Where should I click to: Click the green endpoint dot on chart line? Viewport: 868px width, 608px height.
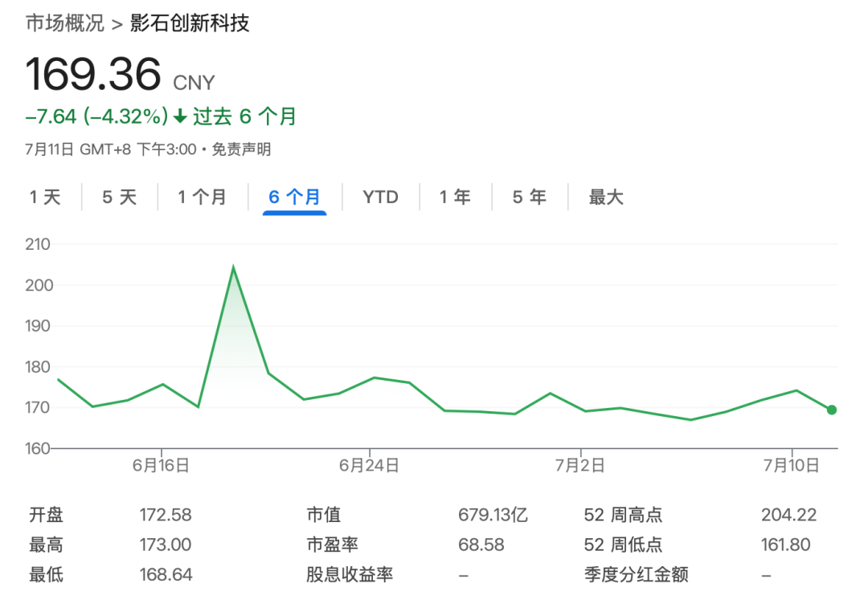point(831,410)
